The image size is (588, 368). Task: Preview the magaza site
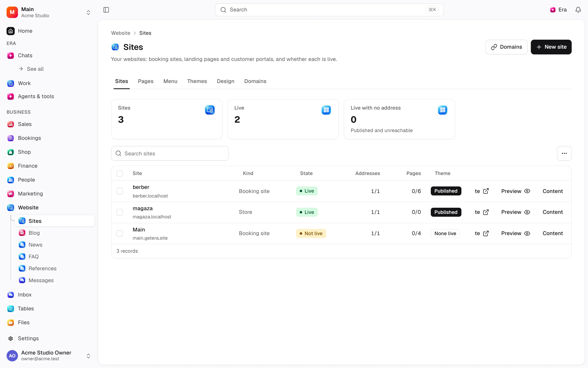[516, 212]
